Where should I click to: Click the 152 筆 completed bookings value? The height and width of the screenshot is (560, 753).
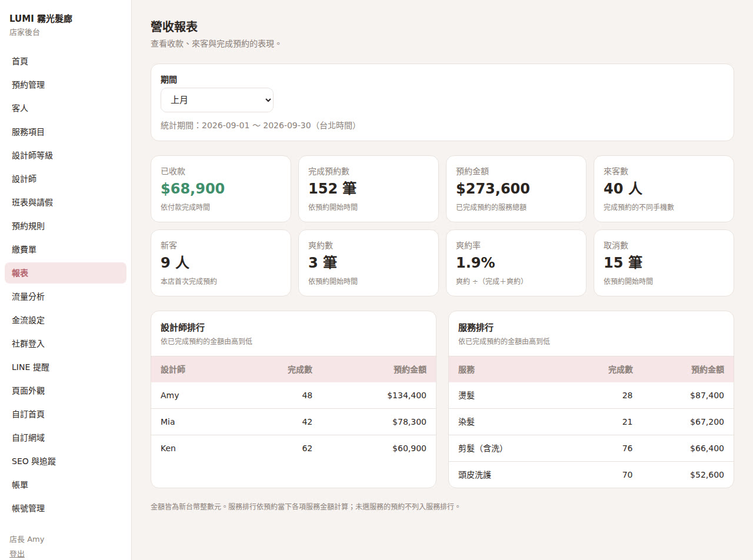[332, 189]
